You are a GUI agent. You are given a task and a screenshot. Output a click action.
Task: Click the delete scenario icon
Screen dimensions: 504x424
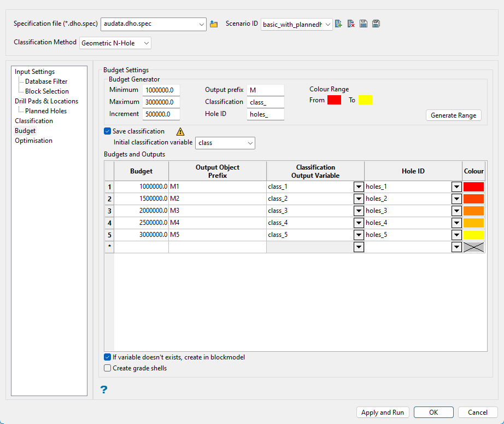351,24
